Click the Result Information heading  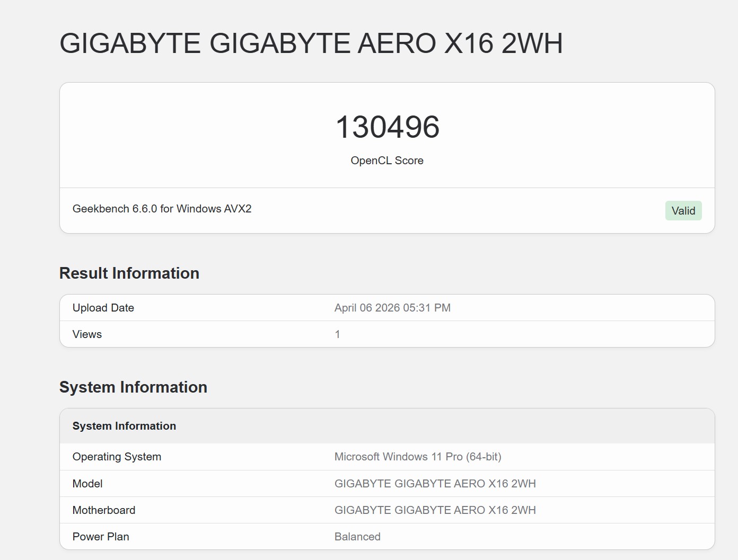tap(129, 273)
